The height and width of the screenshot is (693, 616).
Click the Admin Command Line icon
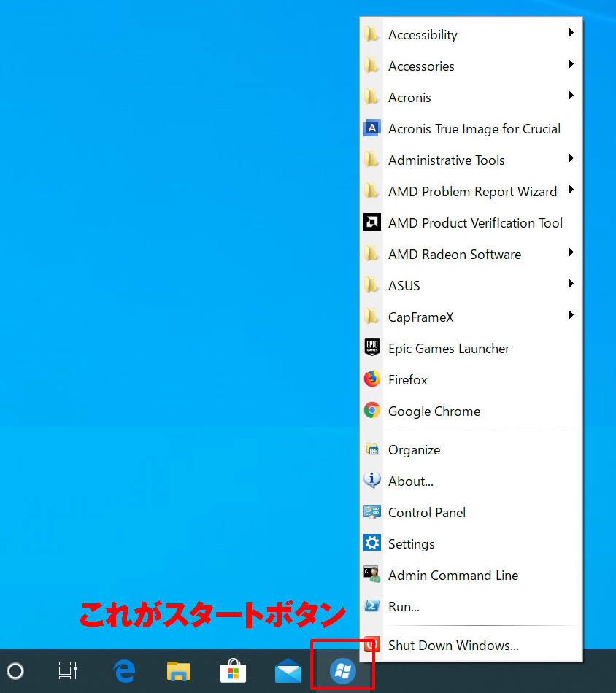[372, 574]
